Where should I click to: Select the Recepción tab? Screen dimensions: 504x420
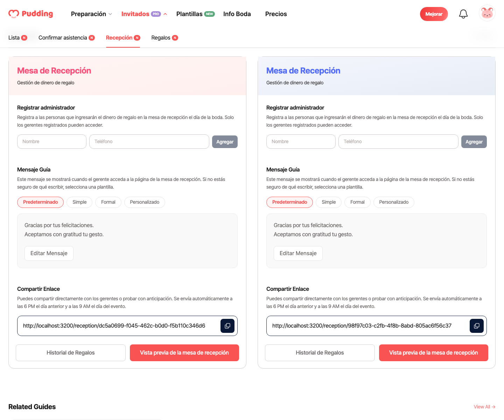tap(123, 38)
